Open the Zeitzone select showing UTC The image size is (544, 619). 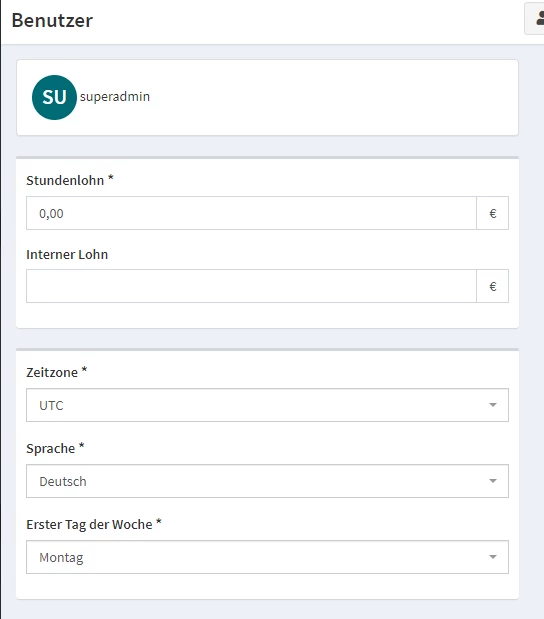(267, 405)
